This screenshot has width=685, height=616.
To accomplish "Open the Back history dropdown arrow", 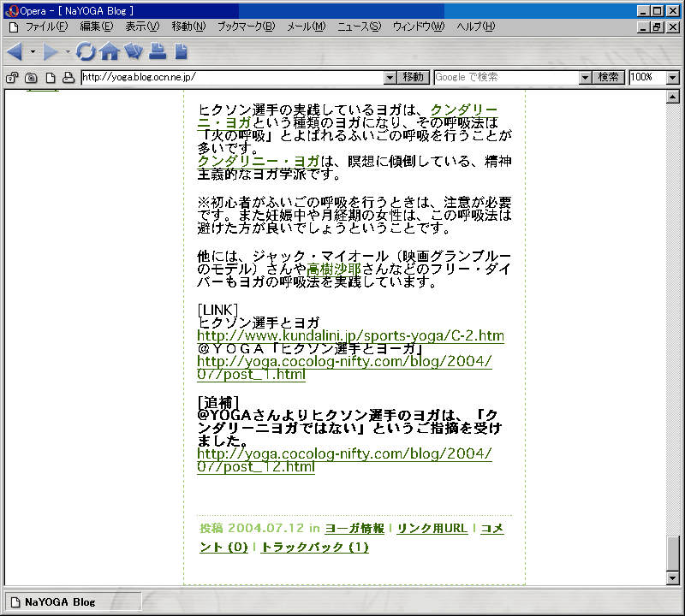I will pyautogui.click(x=33, y=52).
